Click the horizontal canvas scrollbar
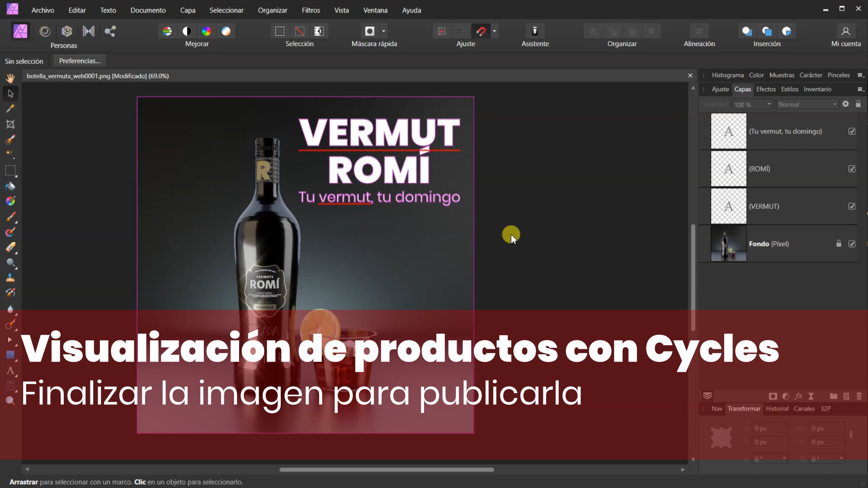The height and width of the screenshot is (488, 868). point(387,469)
